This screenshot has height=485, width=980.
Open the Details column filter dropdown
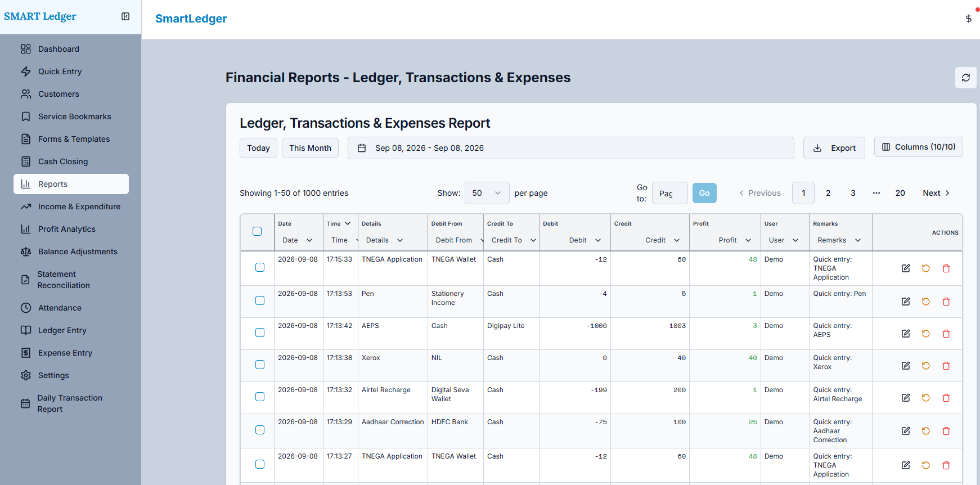point(385,240)
